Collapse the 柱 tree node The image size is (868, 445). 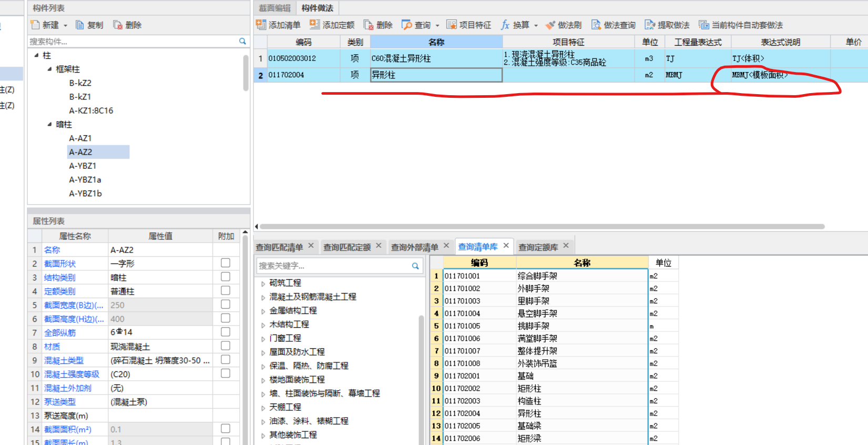pyautogui.click(x=36, y=55)
